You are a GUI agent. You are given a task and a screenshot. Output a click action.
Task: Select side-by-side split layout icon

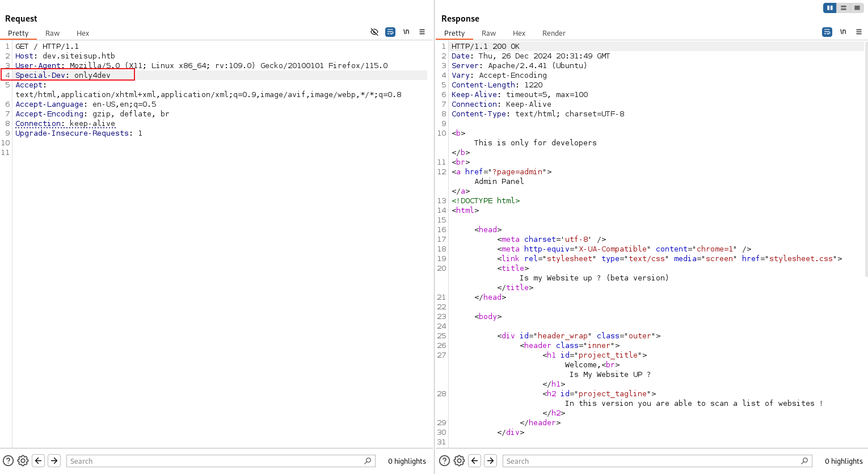[830, 8]
